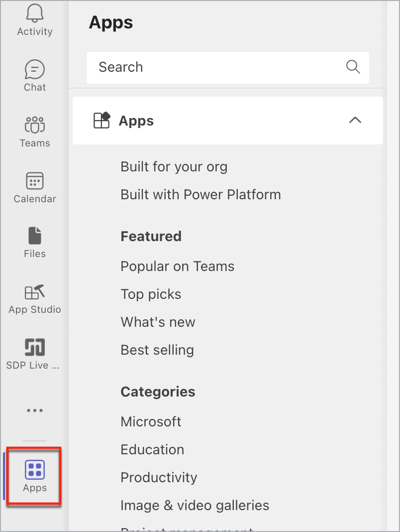Click the Apps section header
Viewport: 400px width, 532px height.
click(x=136, y=121)
